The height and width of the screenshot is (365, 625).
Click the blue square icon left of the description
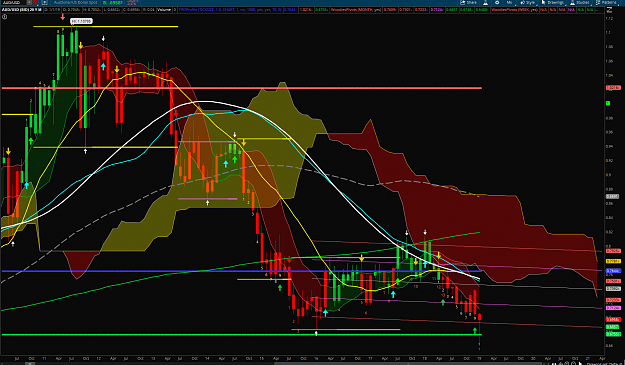[x=45, y=2]
